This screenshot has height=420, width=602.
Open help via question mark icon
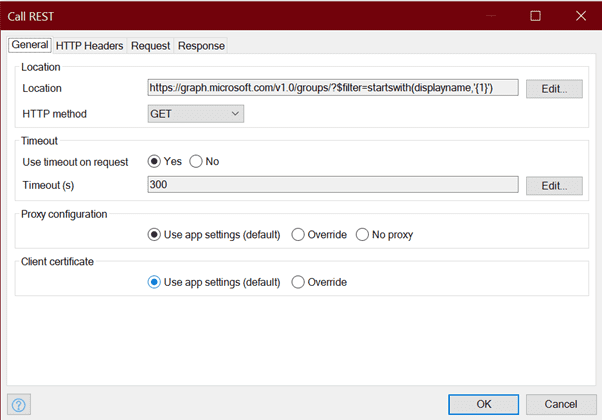point(18,405)
